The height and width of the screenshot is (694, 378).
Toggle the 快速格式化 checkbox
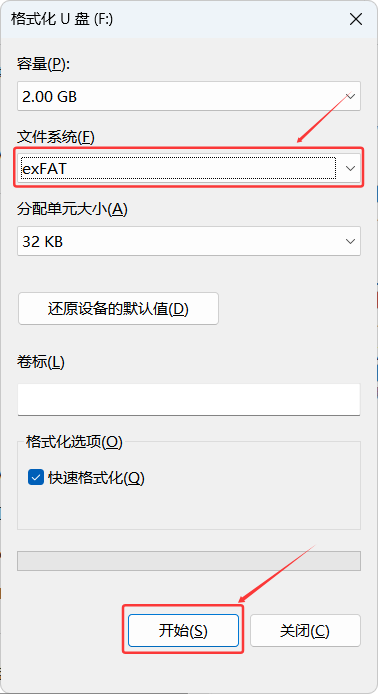pyautogui.click(x=35, y=478)
